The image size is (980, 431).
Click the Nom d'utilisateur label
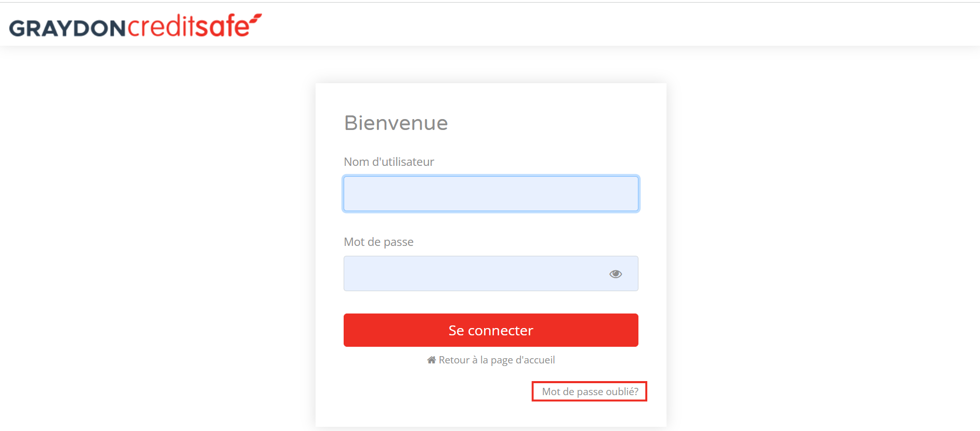389,162
